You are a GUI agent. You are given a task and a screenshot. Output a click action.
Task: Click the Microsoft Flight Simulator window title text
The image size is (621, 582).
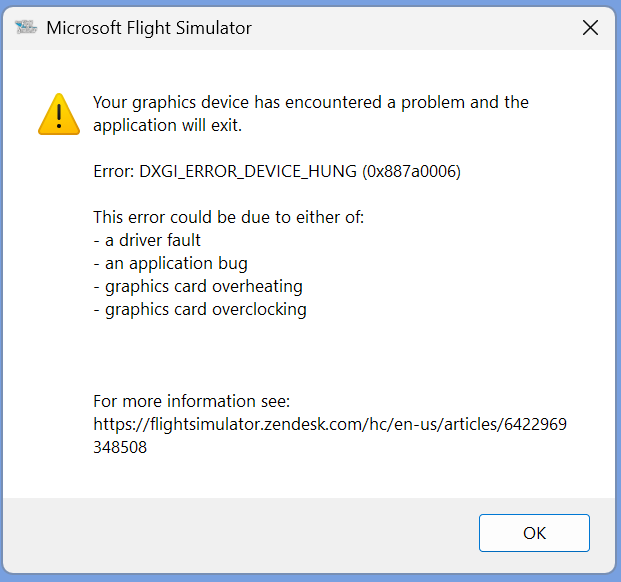tap(149, 28)
